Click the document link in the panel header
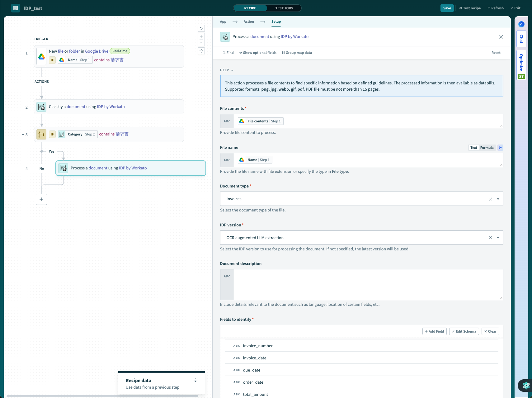Viewport: 532px width, 398px height. tap(260, 37)
